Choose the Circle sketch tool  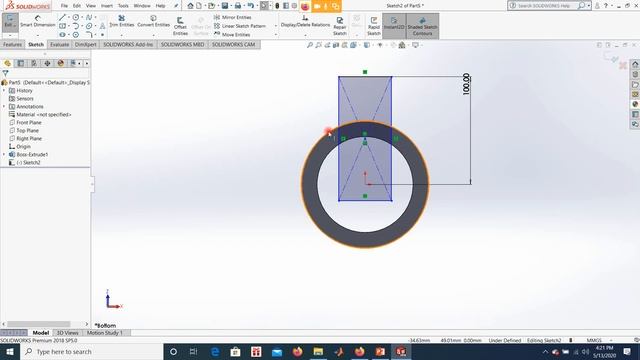click(x=76, y=18)
